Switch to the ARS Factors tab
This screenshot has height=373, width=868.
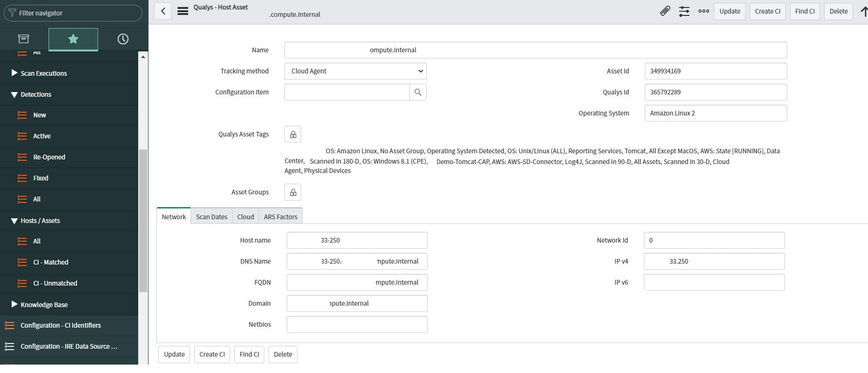281,216
